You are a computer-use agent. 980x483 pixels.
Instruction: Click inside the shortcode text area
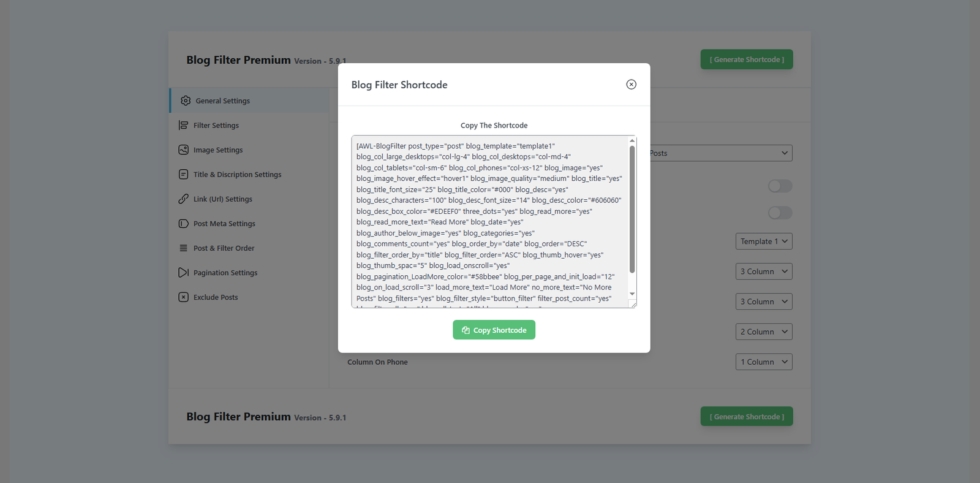point(490,221)
